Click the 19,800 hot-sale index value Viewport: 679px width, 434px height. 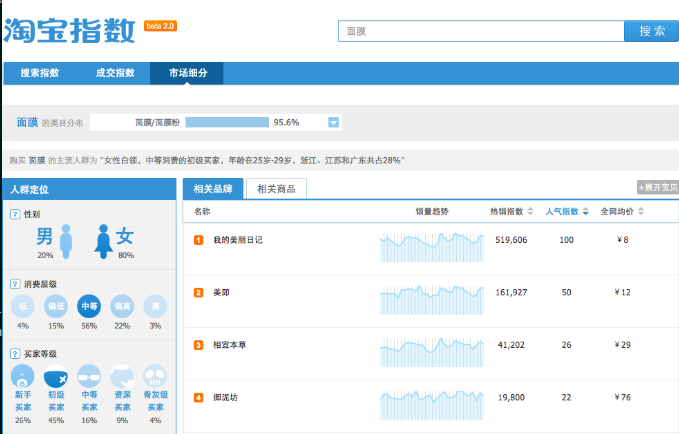(511, 398)
